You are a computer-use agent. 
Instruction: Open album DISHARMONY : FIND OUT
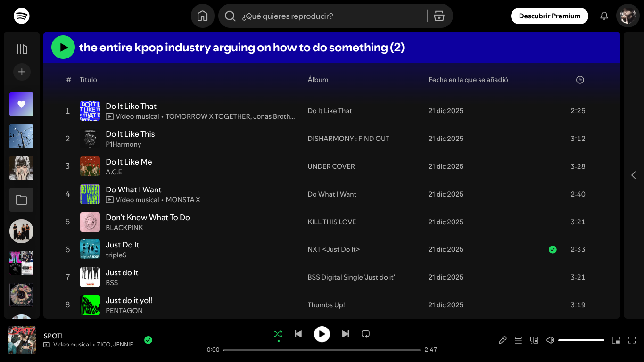click(x=348, y=139)
